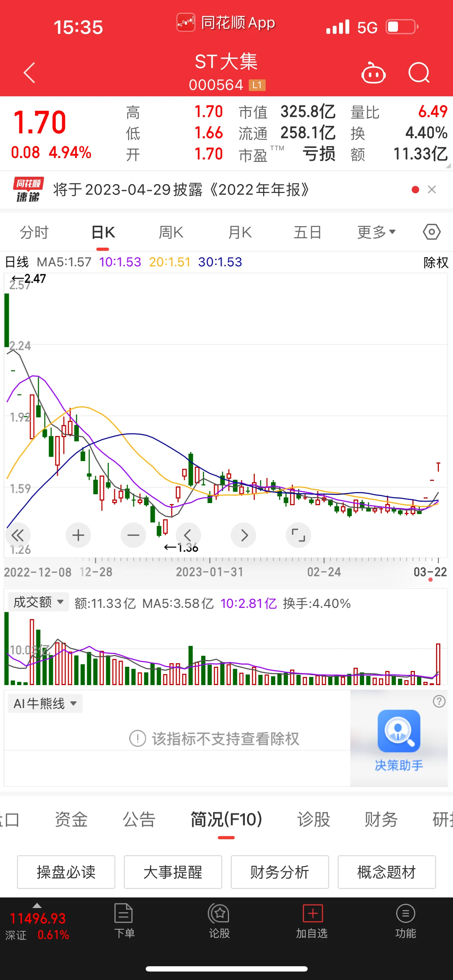Tap the latest red volume bar
Screen dimensions: 453x980
[438, 664]
